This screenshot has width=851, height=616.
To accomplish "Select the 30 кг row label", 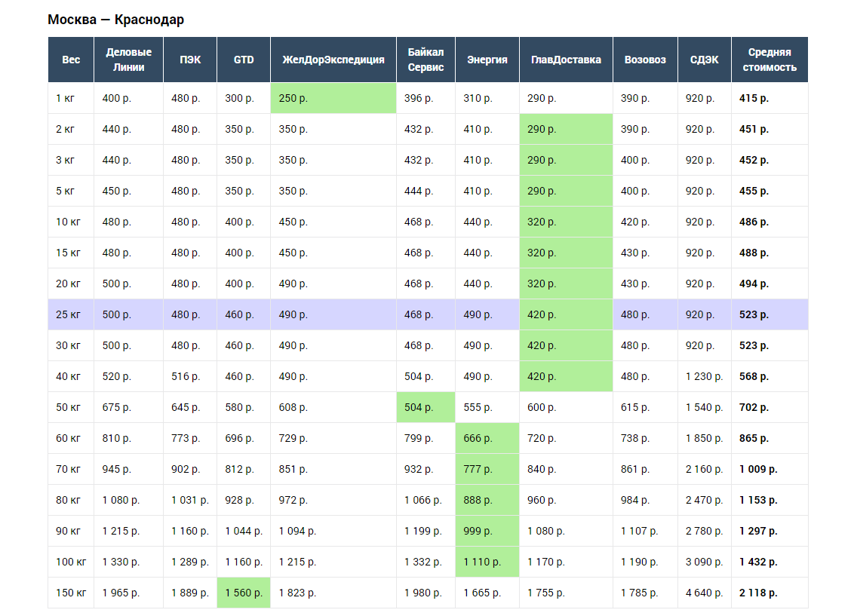I will click(x=68, y=345).
